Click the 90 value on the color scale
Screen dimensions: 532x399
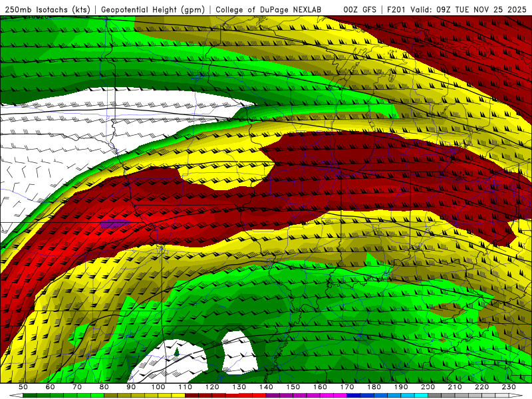(x=131, y=387)
